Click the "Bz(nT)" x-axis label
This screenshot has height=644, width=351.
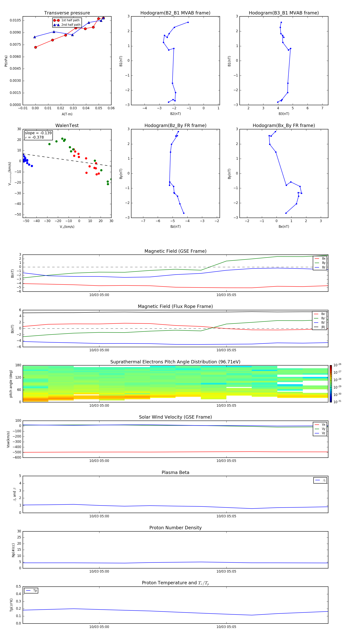coord(175,227)
